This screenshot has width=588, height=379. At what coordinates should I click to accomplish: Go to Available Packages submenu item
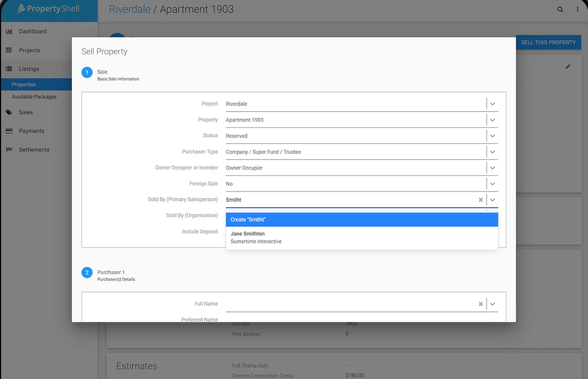pos(34,97)
